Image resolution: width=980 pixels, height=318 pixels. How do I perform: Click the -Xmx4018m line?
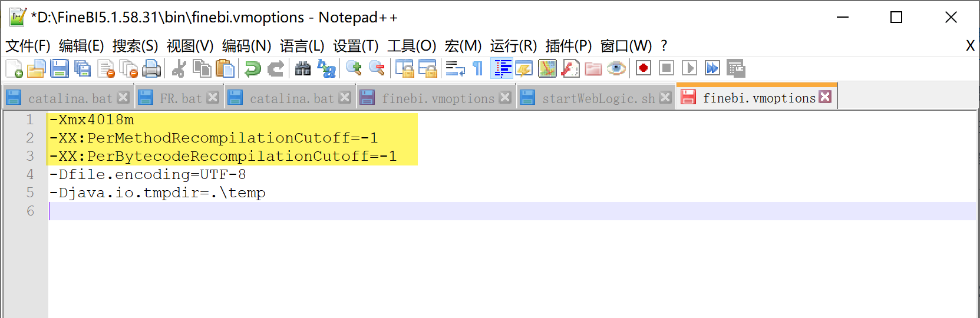pyautogui.click(x=91, y=120)
